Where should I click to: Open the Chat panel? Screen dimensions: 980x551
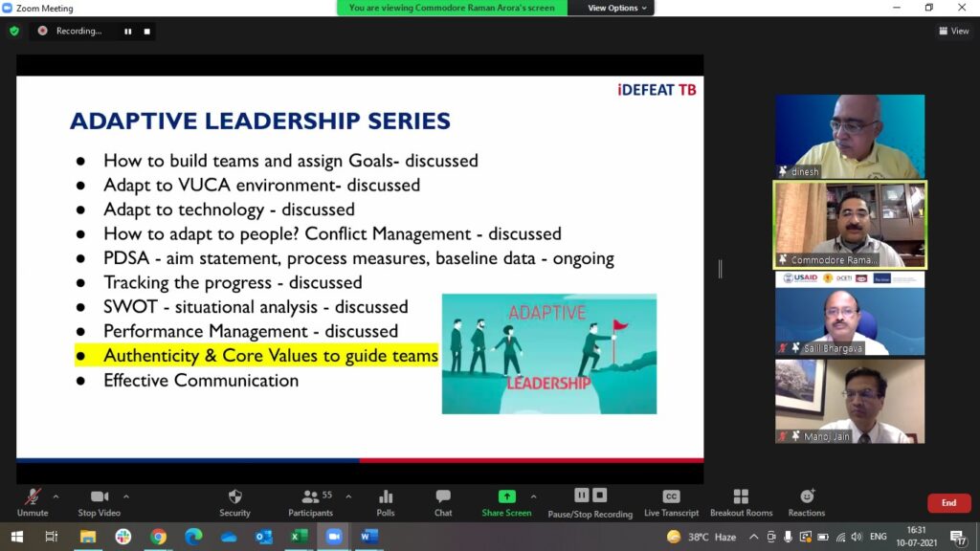[443, 500]
